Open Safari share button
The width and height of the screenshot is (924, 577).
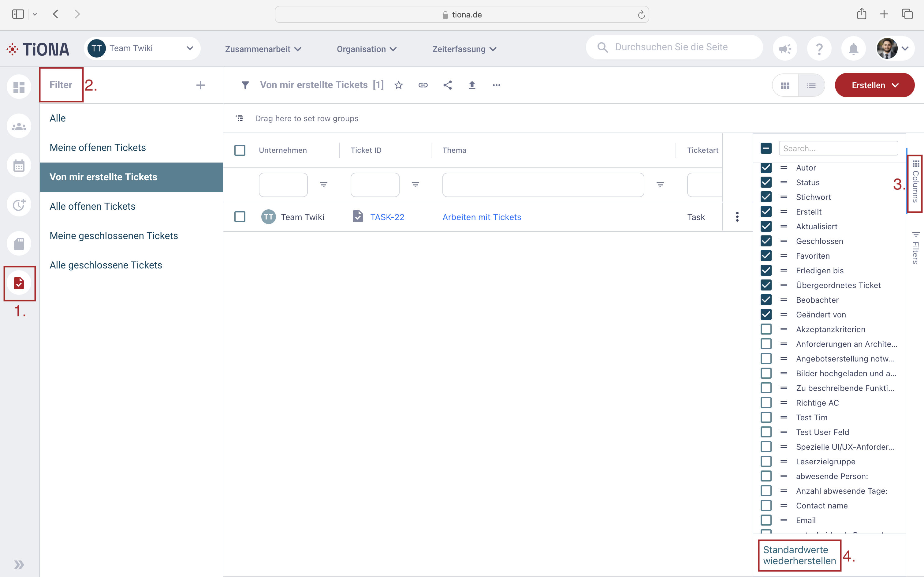pyautogui.click(x=862, y=14)
